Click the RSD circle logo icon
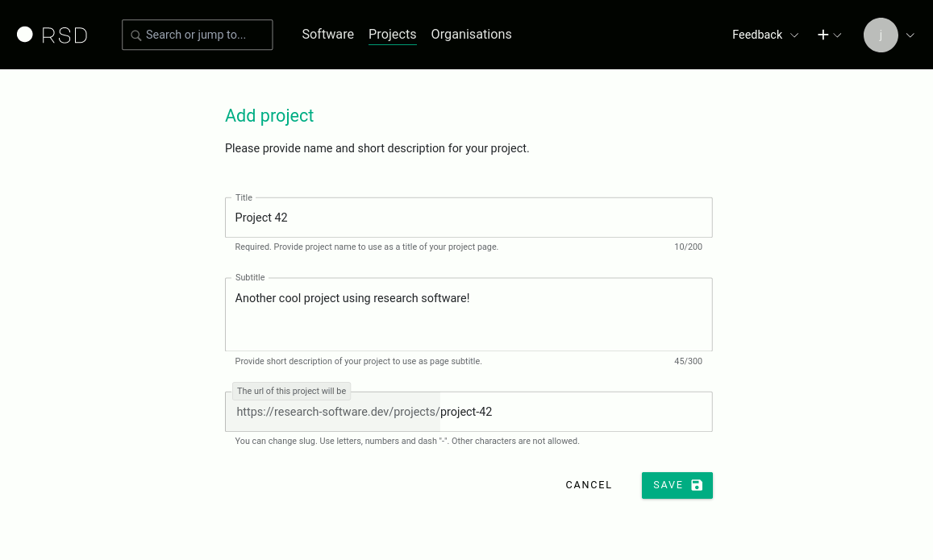Viewport: 933px width, 560px height. [x=25, y=35]
